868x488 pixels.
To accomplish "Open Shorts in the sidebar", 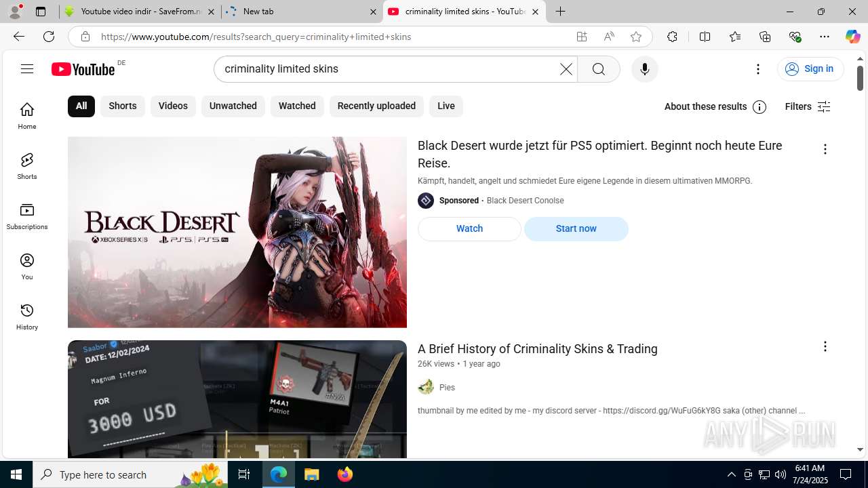I will [27, 166].
